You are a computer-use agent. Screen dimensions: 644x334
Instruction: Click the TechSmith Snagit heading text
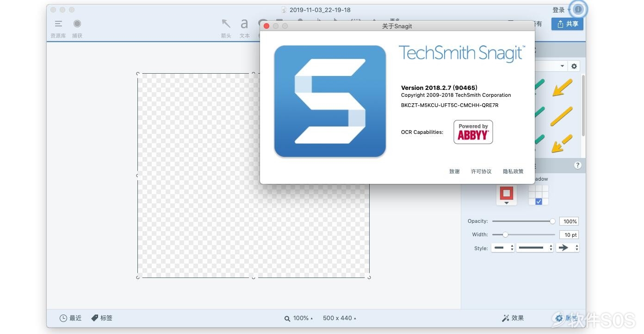click(462, 53)
